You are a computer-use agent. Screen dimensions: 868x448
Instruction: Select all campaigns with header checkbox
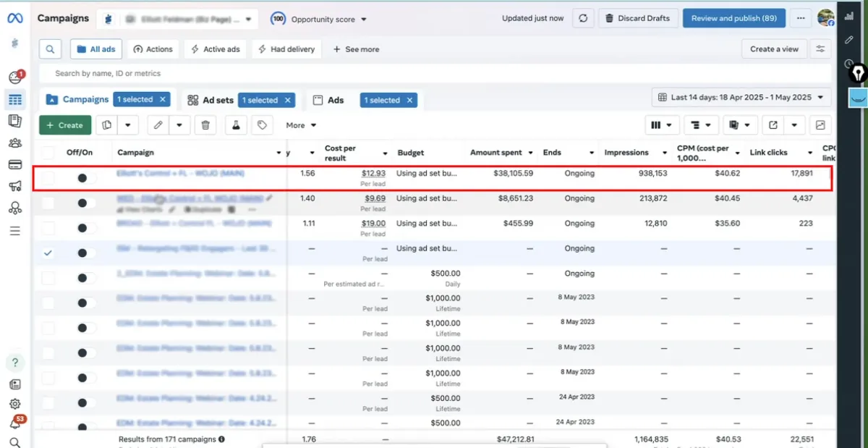coord(48,153)
